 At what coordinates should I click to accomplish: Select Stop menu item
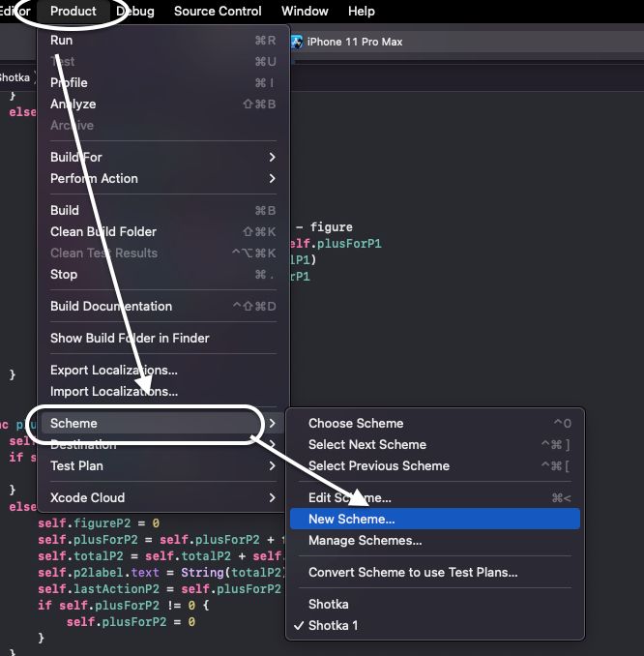(163, 275)
